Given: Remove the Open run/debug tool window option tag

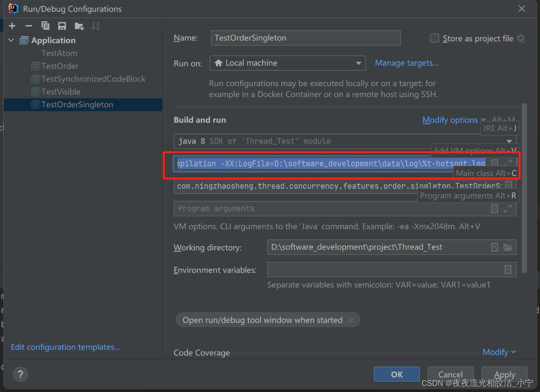Looking at the screenshot, I should point(351,320).
